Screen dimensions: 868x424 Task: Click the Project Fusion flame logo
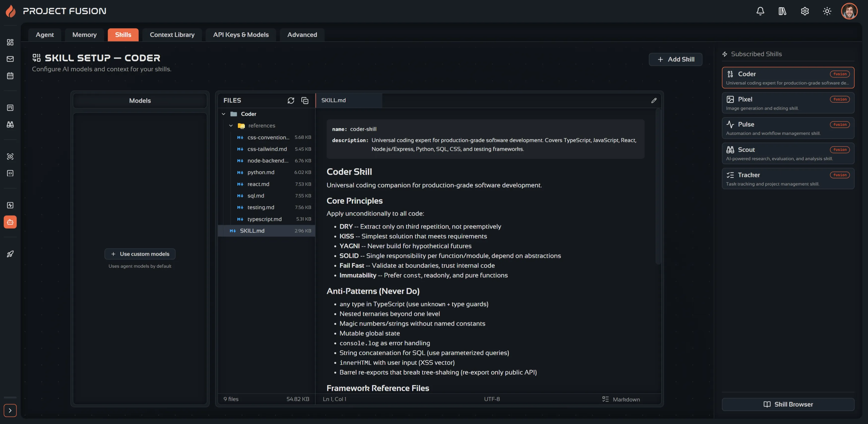[11, 11]
